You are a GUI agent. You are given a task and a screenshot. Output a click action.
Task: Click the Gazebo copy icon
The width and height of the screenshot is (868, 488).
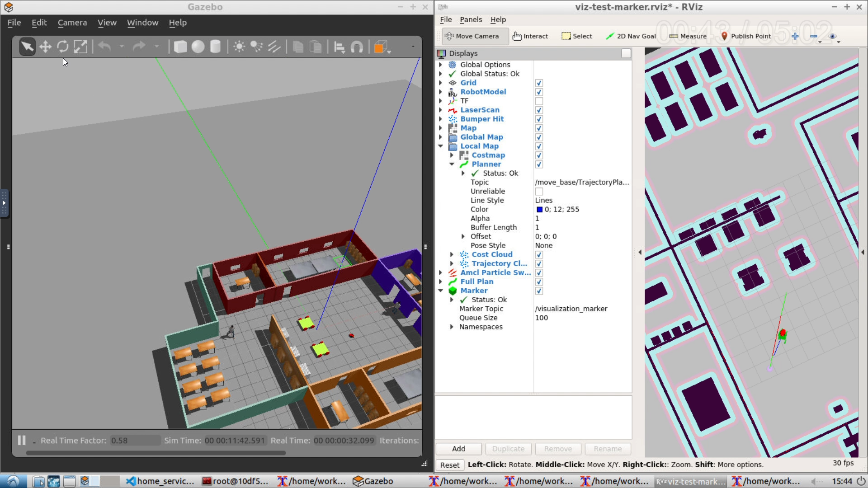tap(298, 47)
